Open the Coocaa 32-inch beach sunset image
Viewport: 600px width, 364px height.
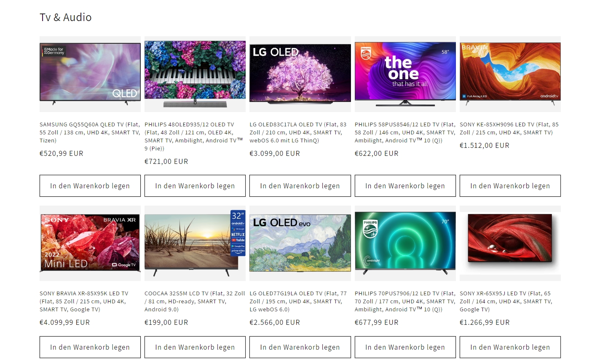click(x=195, y=243)
